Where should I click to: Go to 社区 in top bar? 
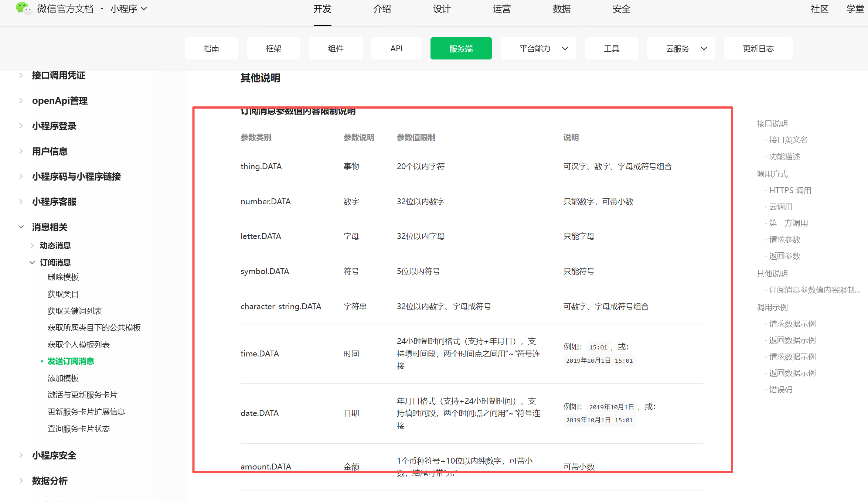tap(819, 9)
